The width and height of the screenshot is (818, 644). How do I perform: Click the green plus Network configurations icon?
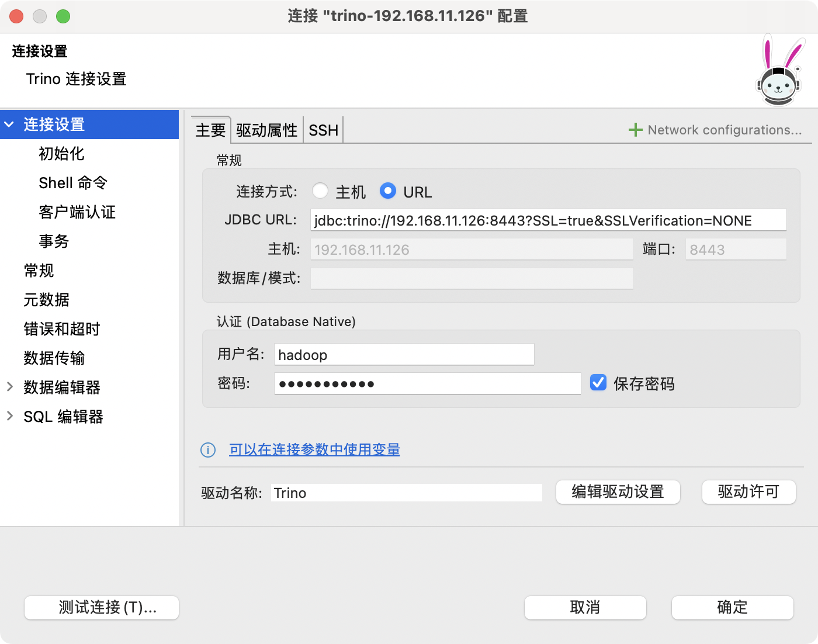coord(635,130)
